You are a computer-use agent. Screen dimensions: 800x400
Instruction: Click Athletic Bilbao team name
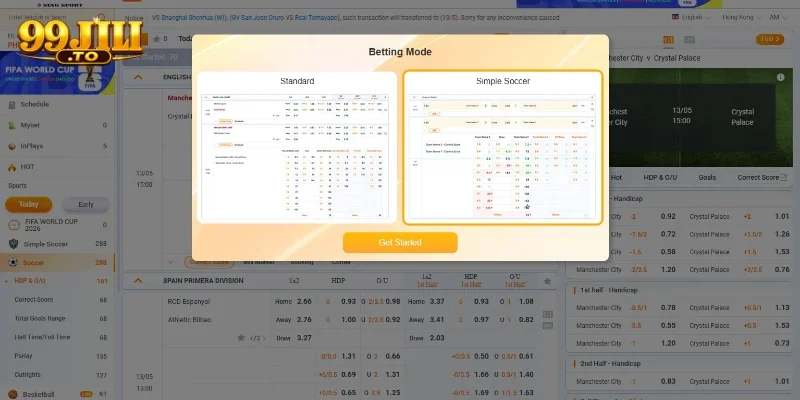pyautogui.click(x=189, y=320)
